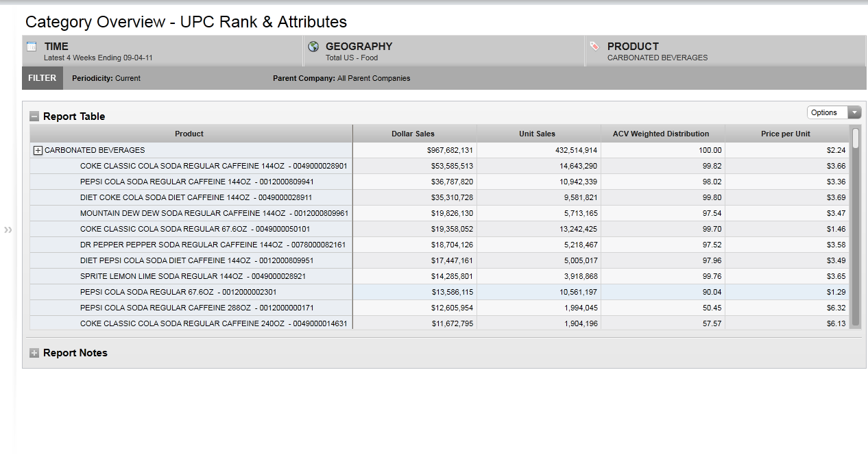Collapse the Report Table section
Image resolution: width=868 pixels, height=455 pixels.
pos(34,116)
